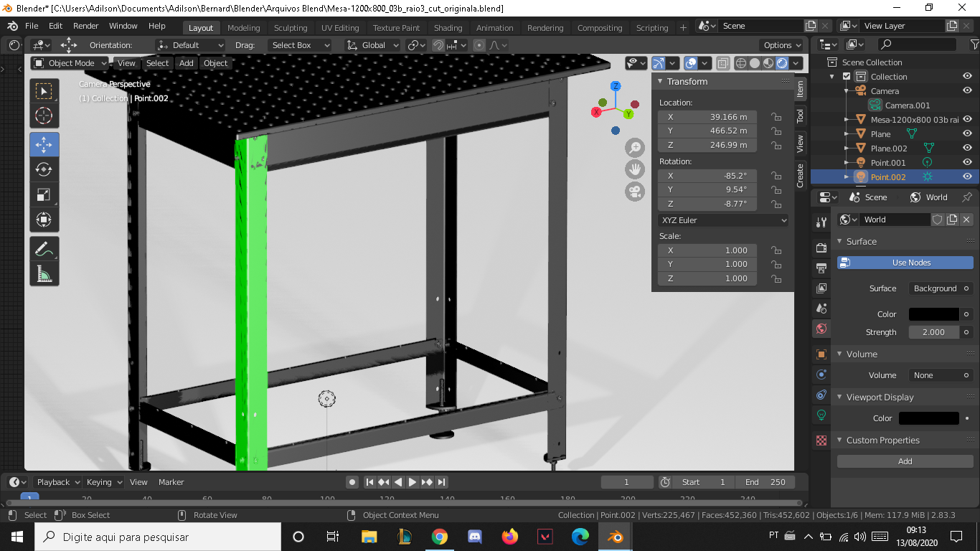
Task: Toggle visibility of Camera in outliner
Action: 967,90
